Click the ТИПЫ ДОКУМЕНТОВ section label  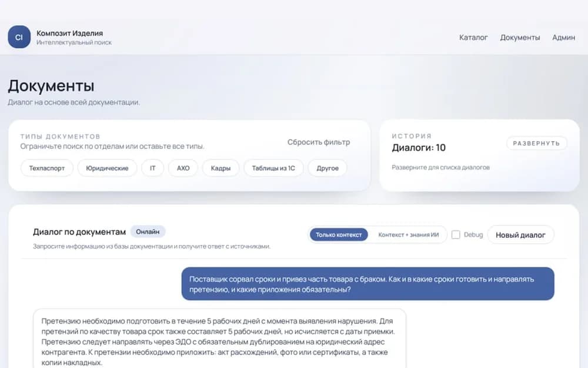(61, 137)
